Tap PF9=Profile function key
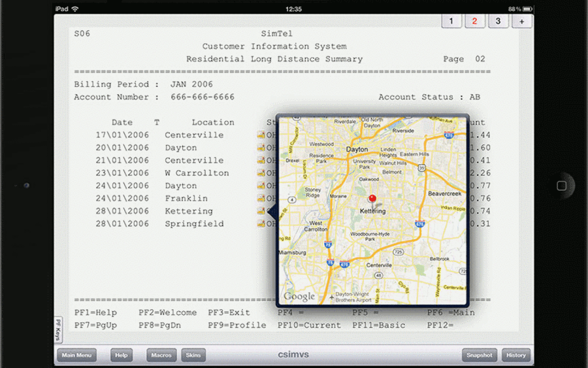Image resolution: width=588 pixels, height=368 pixels. click(237, 326)
